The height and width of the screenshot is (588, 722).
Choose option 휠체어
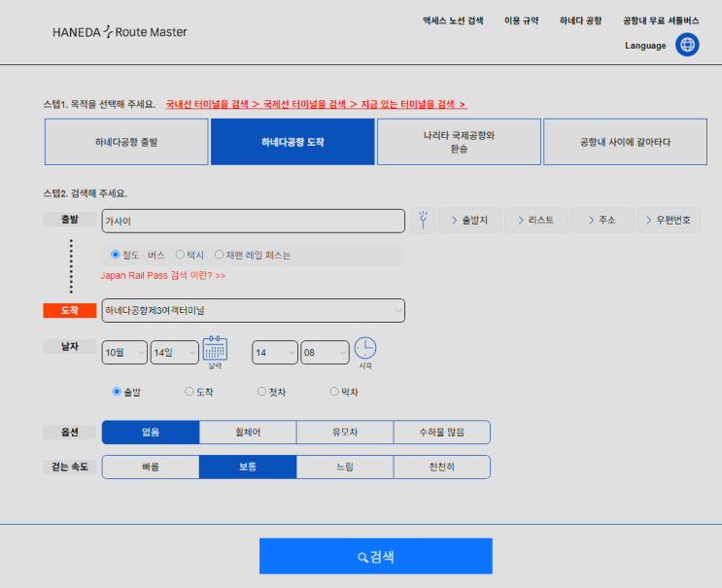click(x=248, y=432)
